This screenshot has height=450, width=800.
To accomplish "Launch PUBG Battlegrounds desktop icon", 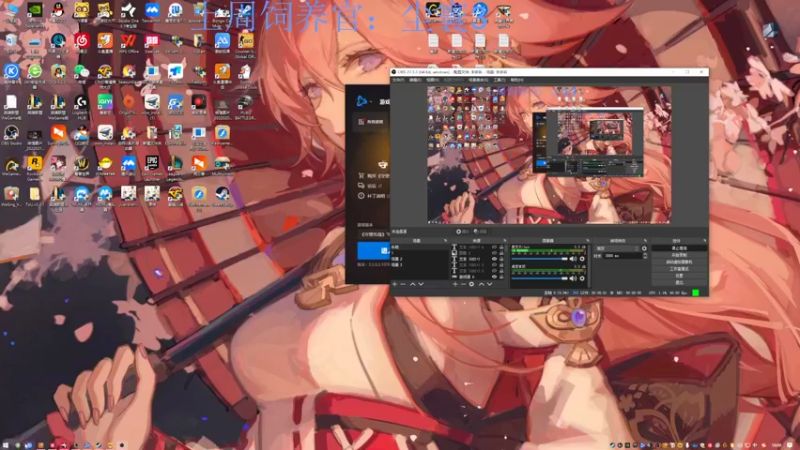I will [x=245, y=102].
